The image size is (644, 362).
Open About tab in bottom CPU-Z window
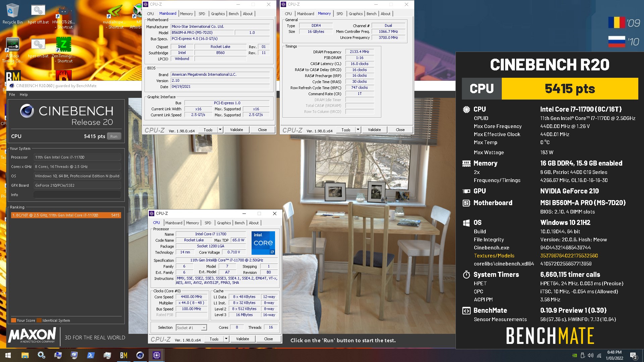[254, 223]
